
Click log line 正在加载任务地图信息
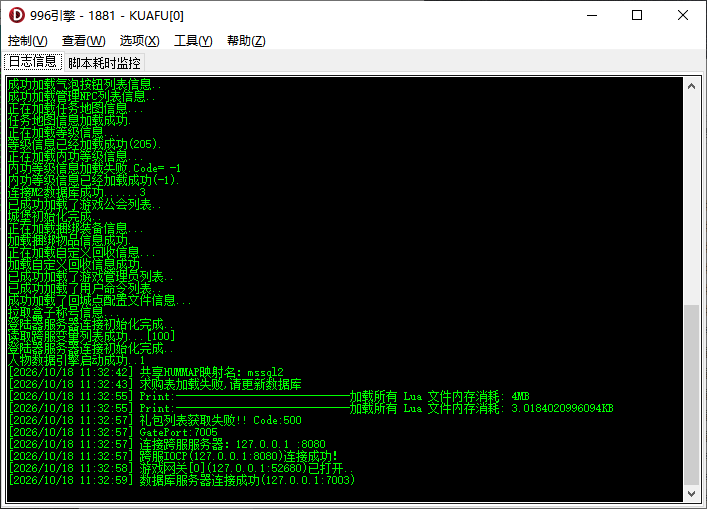[x=76, y=108]
